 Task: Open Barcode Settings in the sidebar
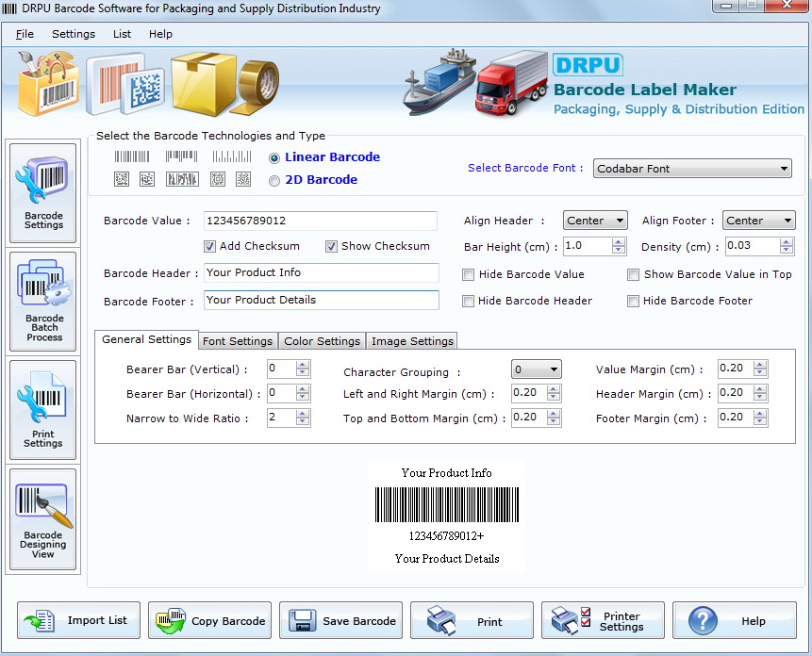tap(43, 193)
